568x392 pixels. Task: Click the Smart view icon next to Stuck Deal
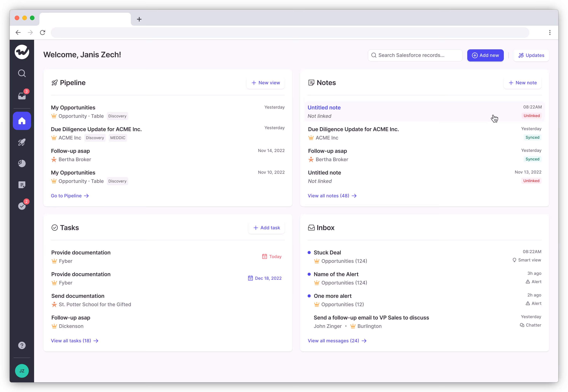click(515, 260)
